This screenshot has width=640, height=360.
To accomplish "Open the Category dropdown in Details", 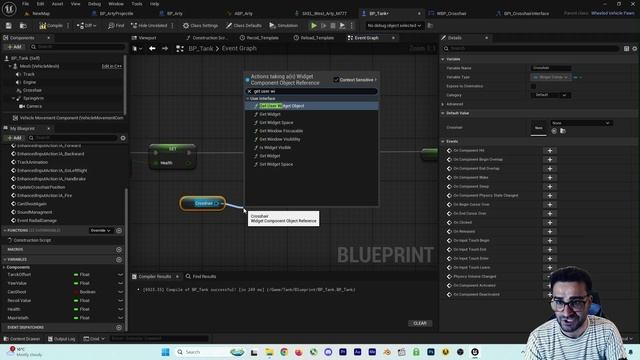I will click(x=551, y=95).
